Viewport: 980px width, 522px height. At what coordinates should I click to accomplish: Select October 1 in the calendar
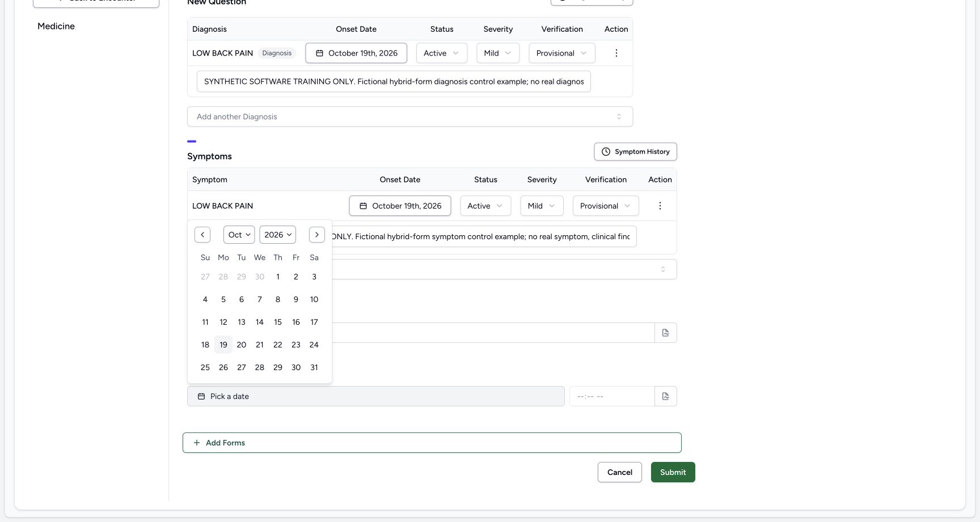[278, 277]
